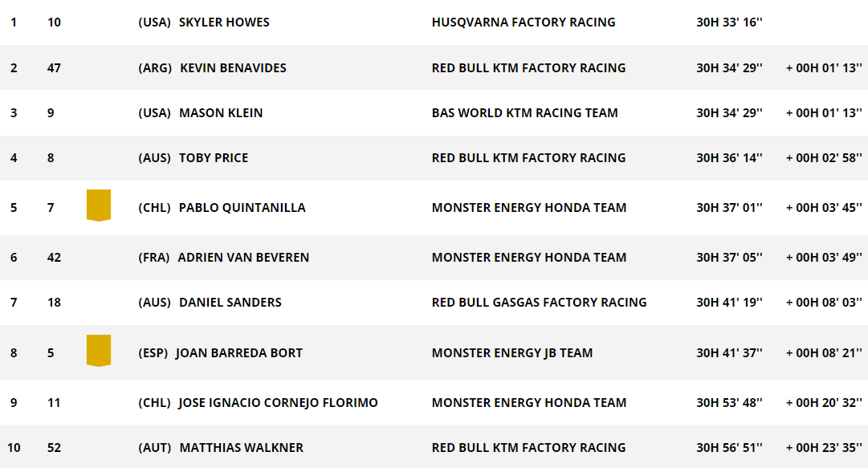Image resolution: width=868 pixels, height=468 pixels.
Task: Click Daniel Sanders in the ranking
Action: 230,302
